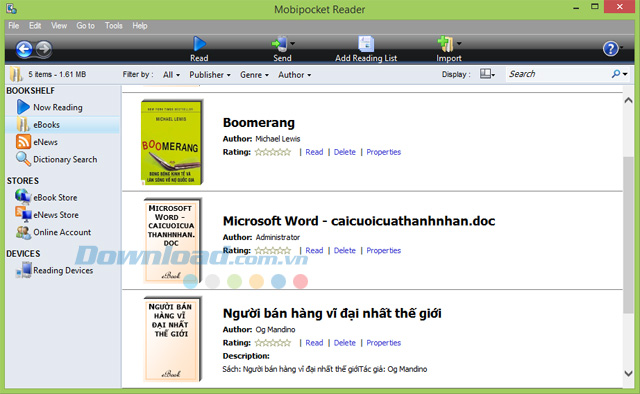Click the Import toolbar icon

coord(445,44)
